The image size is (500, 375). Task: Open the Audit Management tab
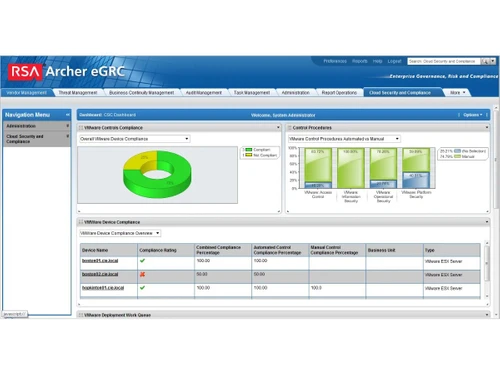tap(204, 93)
